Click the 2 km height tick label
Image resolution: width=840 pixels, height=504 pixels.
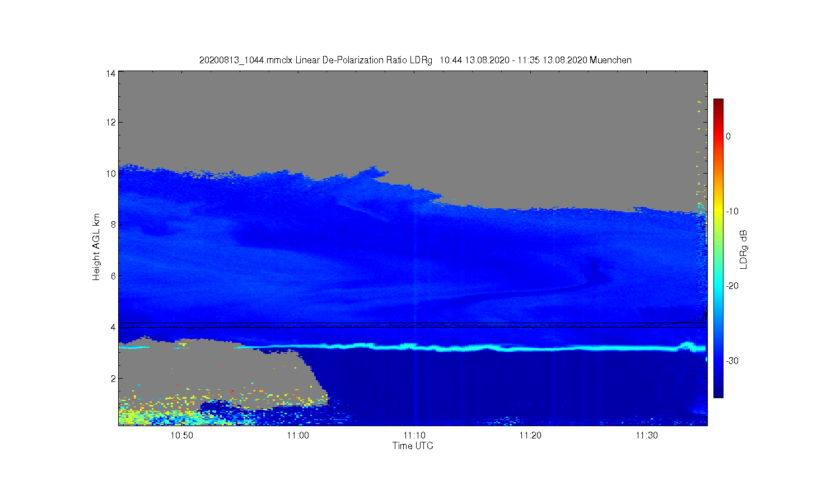tap(113, 379)
